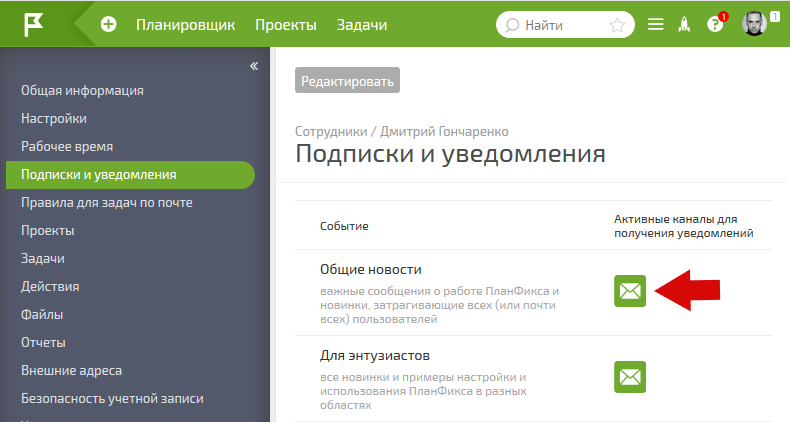Screen dimensions: 790x422
Task: Collapse the sidebar with double-chevron
Action: coord(254,66)
